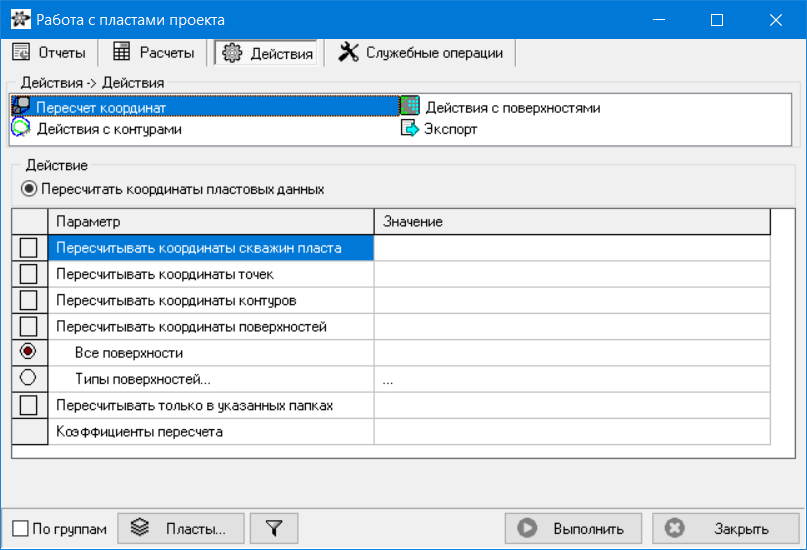Screen dimensions: 807x550
Task: Click the cross icon on Закрыть
Action: [x=674, y=528]
